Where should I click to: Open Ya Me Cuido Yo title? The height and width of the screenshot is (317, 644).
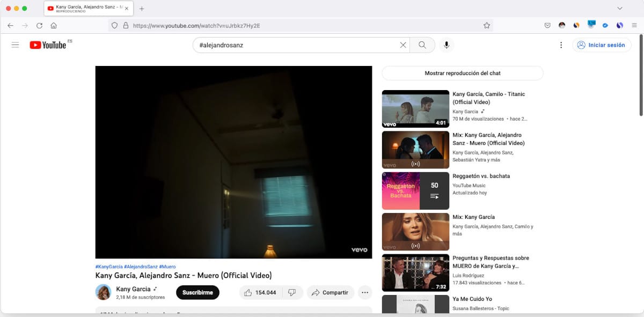[x=472, y=299]
